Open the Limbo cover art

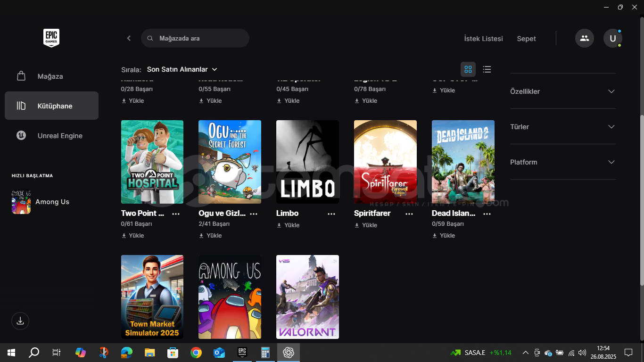tap(307, 162)
